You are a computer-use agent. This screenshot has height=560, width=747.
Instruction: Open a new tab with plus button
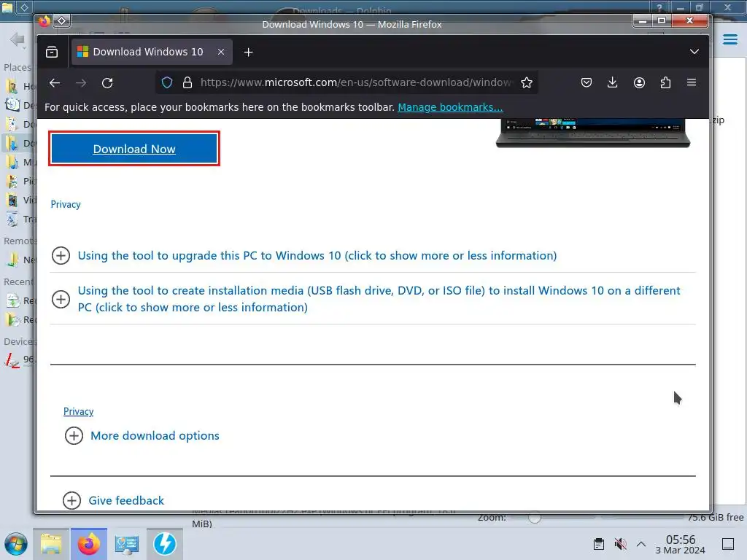click(248, 52)
